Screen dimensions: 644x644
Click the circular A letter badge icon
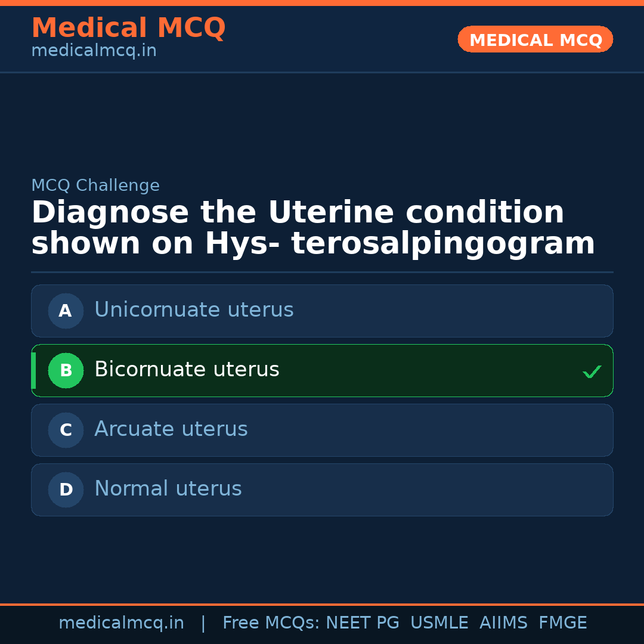pyautogui.click(x=66, y=311)
